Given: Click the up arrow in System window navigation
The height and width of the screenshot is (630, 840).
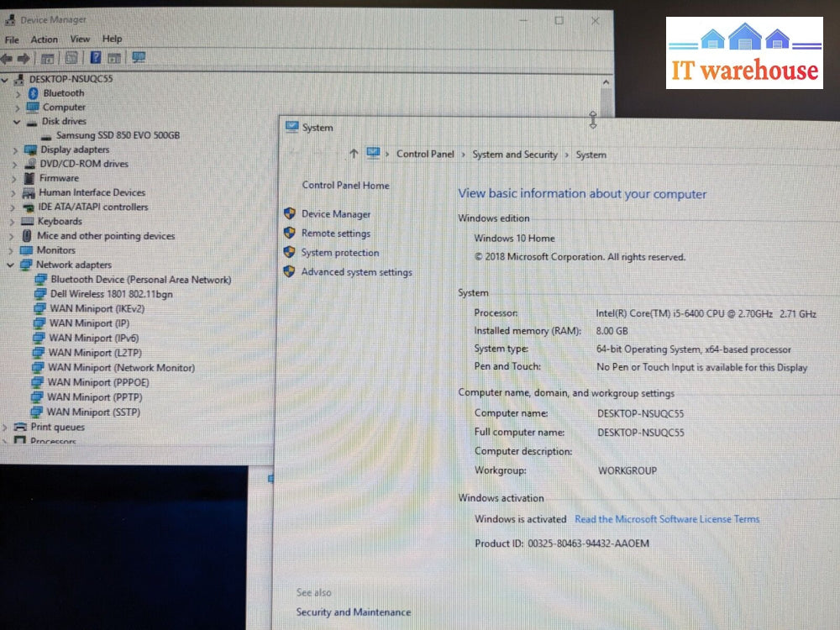Looking at the screenshot, I should 353,154.
